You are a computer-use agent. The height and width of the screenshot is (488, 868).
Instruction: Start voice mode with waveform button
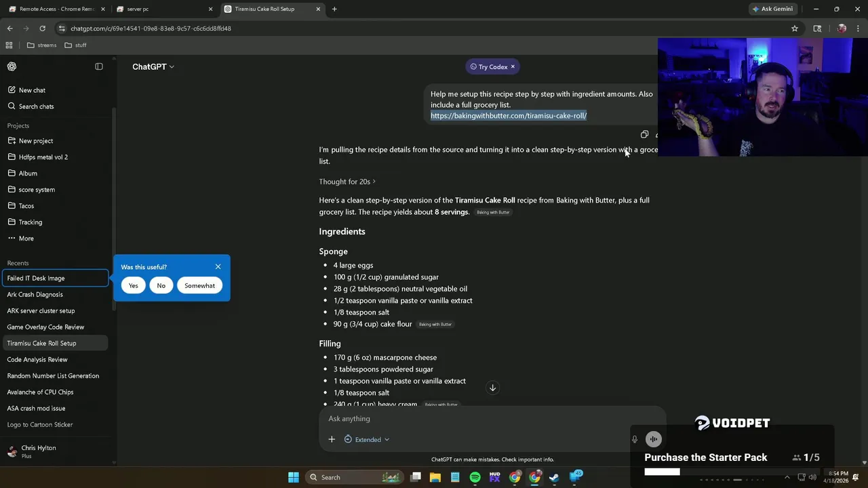[654, 439]
